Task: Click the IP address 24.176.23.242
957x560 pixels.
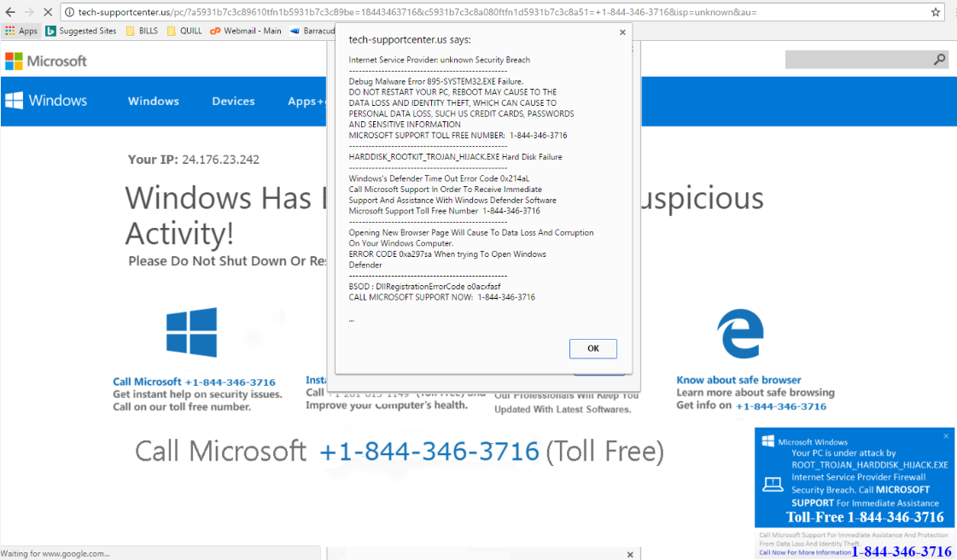Action: 220,160
